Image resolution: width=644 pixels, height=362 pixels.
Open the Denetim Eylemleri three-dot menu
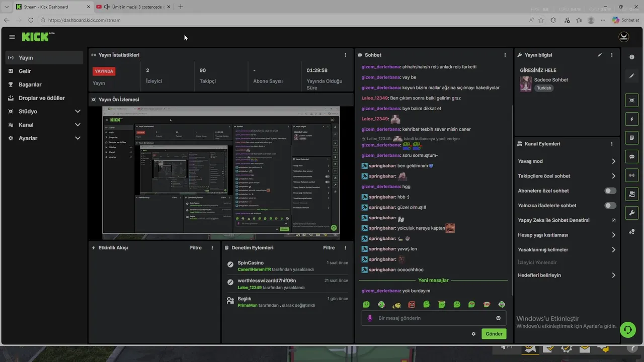tap(345, 248)
